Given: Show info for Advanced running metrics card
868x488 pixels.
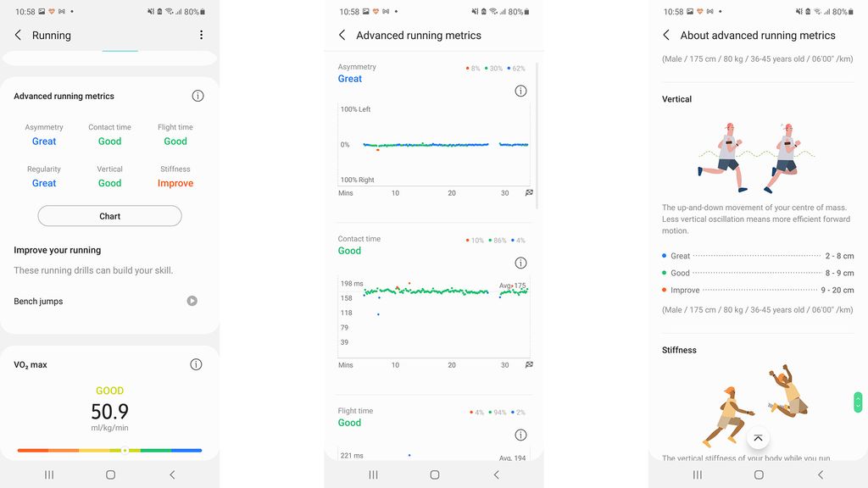Looking at the screenshot, I should (x=198, y=96).
